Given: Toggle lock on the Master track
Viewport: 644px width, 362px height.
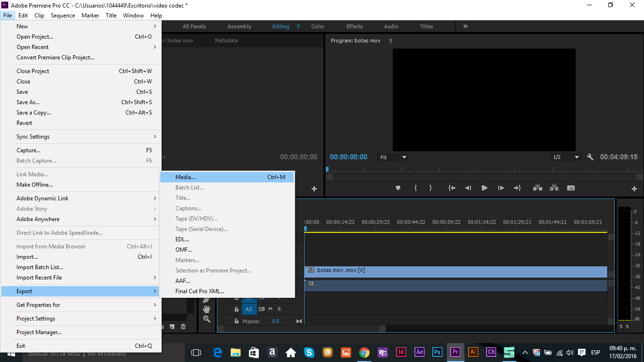Looking at the screenshot, I should 237,321.
